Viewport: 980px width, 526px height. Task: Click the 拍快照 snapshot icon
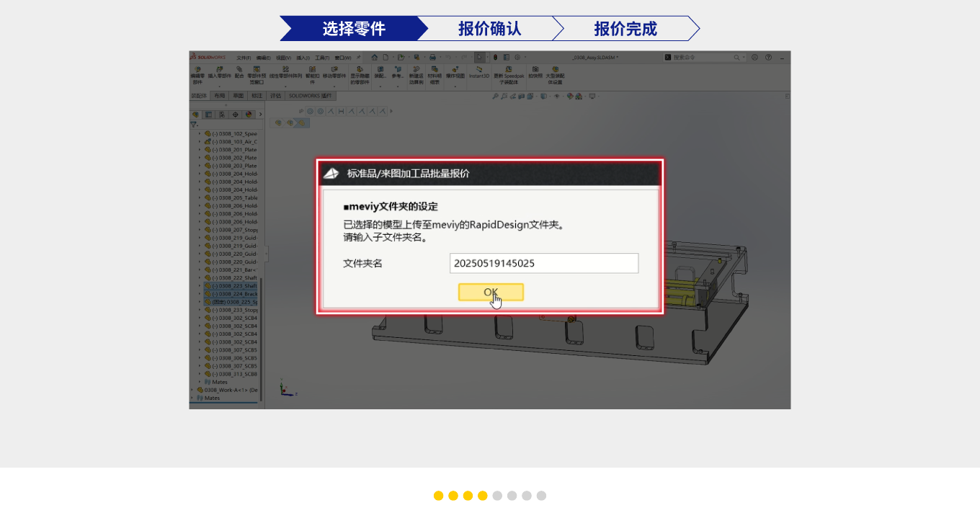tap(535, 70)
